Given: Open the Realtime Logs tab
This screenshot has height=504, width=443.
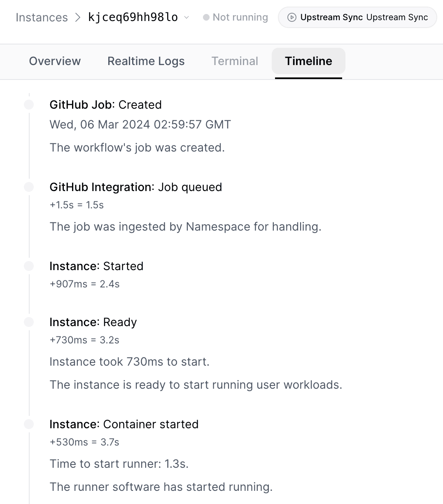Looking at the screenshot, I should coord(146,61).
